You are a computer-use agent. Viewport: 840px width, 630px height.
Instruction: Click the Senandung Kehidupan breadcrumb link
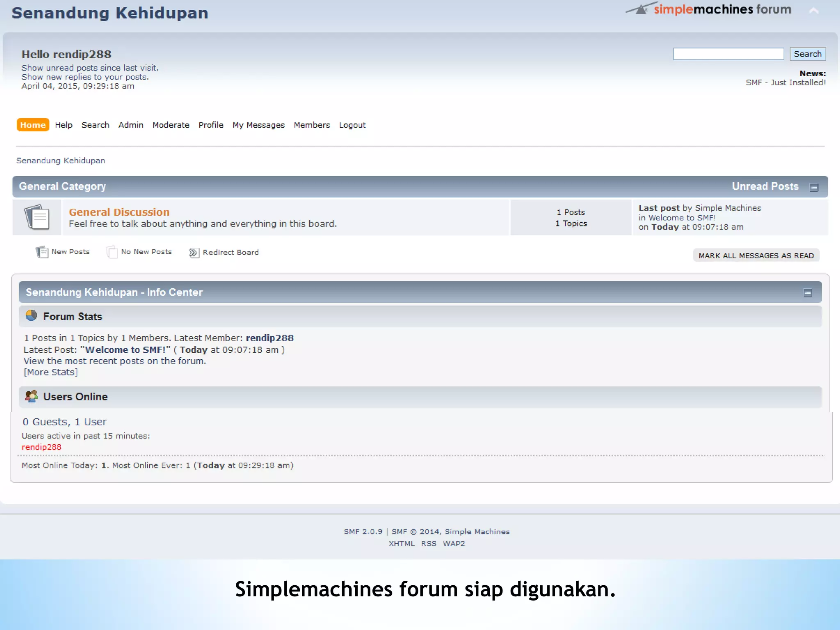point(60,160)
